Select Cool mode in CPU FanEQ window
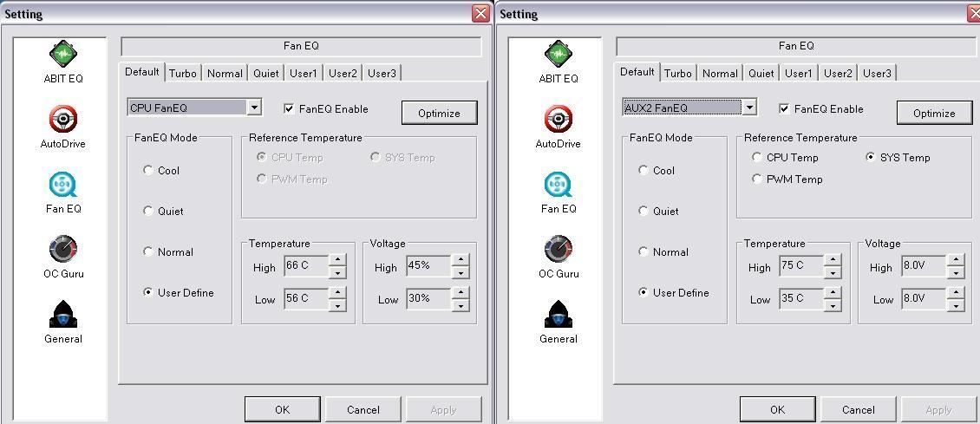 pyautogui.click(x=148, y=170)
